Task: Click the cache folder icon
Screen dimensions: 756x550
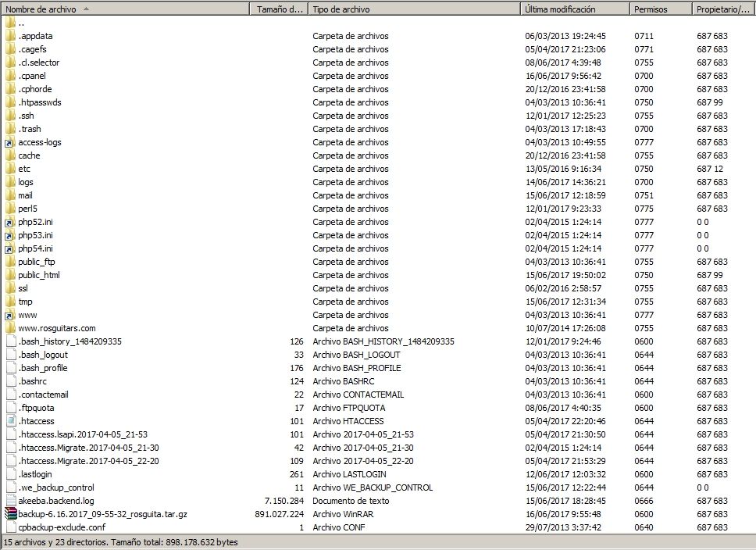Action: (10, 155)
